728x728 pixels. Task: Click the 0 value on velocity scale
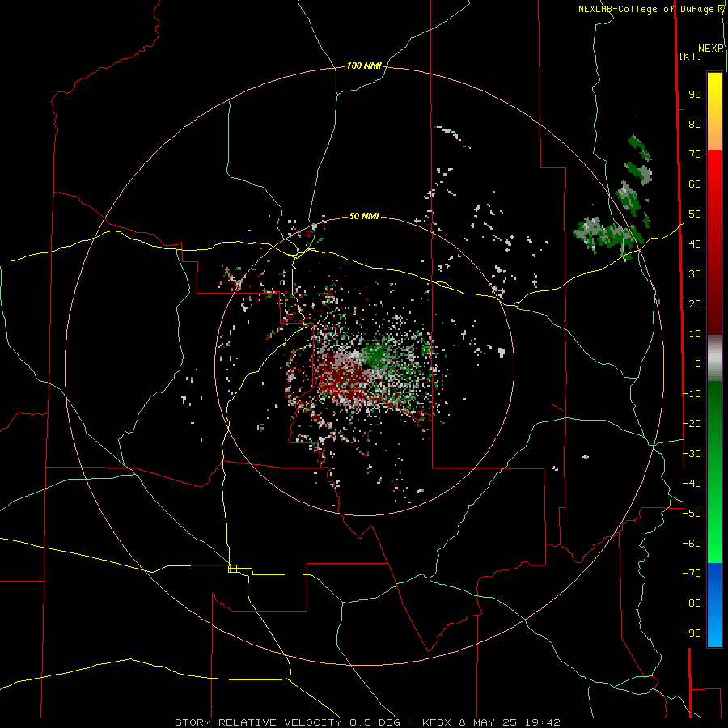[x=698, y=363]
